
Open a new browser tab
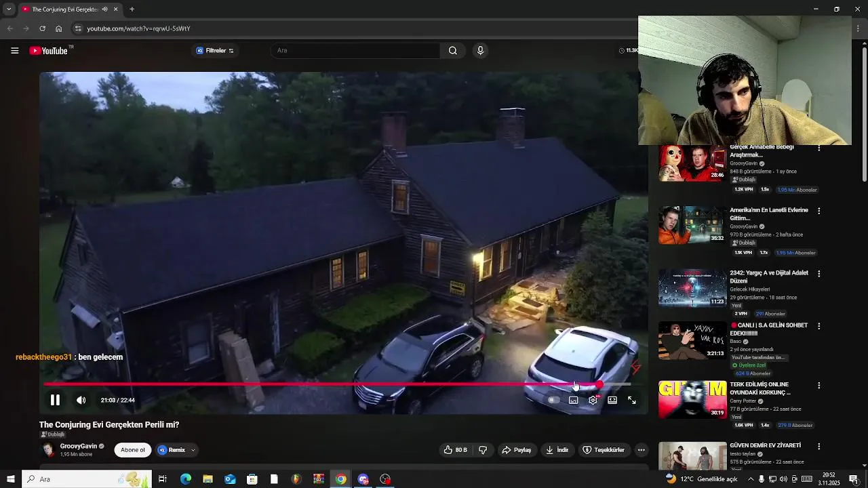[x=132, y=9]
